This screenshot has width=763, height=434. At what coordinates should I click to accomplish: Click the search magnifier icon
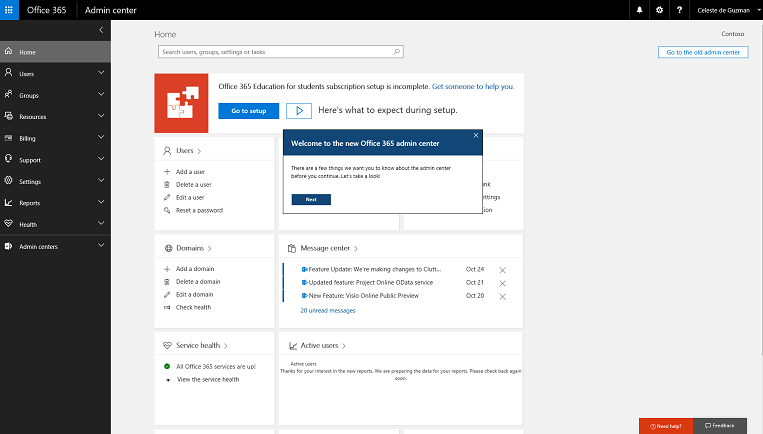(x=396, y=51)
